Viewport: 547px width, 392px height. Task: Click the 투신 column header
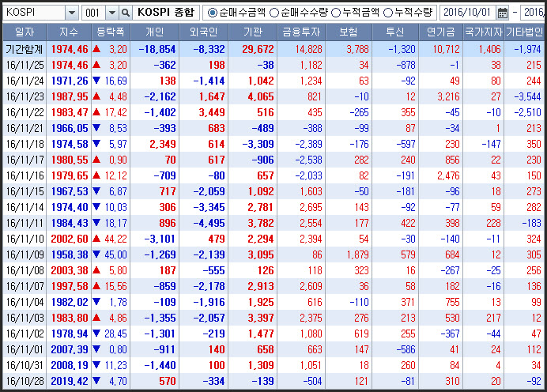395,32
